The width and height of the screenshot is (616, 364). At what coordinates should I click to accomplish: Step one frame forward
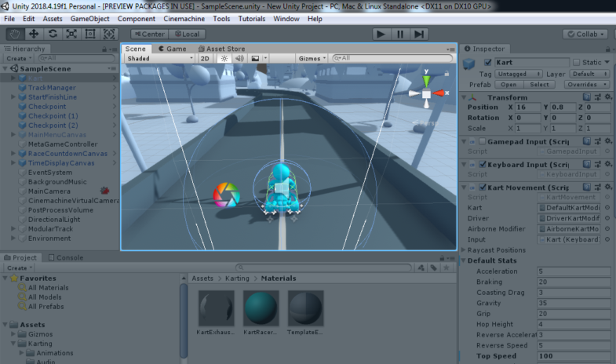point(419,35)
